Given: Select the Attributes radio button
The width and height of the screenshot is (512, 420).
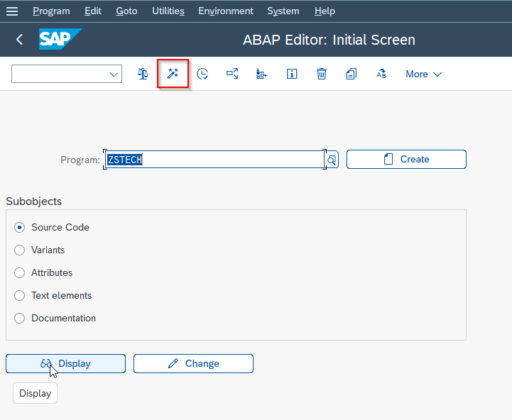Looking at the screenshot, I should click(20, 273).
